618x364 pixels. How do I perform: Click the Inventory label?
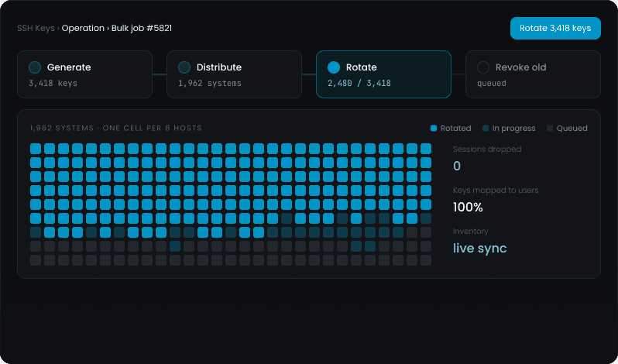coord(471,232)
